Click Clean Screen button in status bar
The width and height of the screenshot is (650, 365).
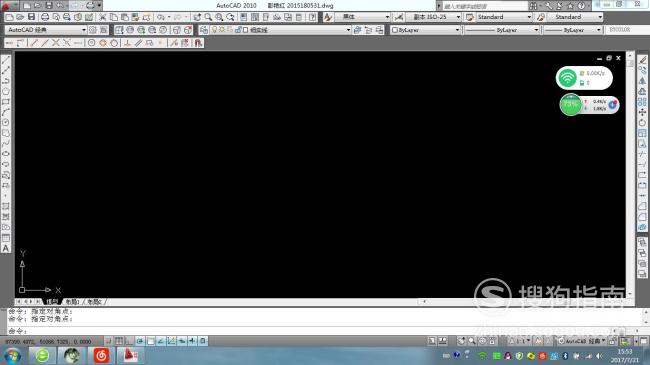pos(644,341)
